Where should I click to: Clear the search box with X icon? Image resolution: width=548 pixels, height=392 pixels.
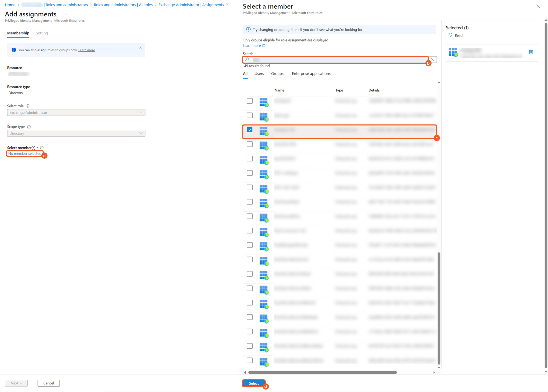coord(432,59)
